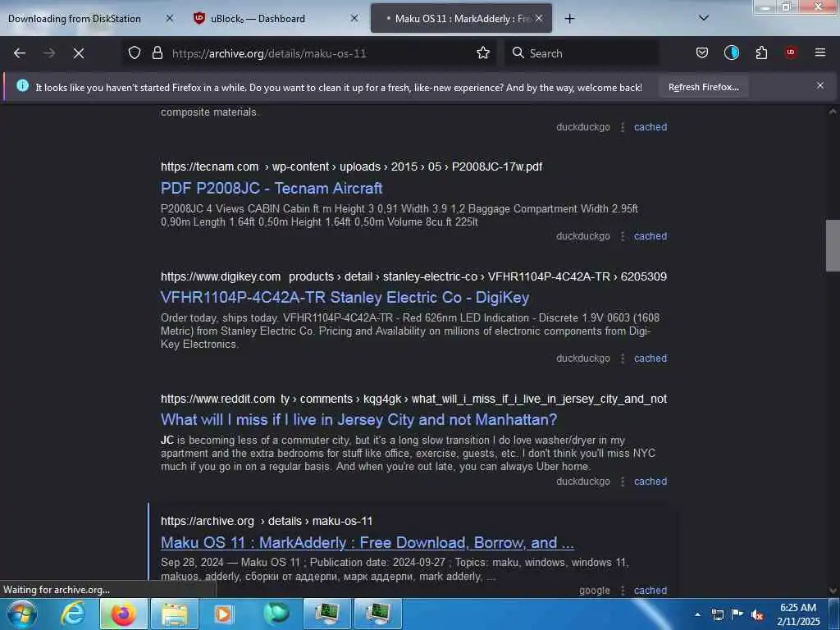Open Pocket save icon in toolbar
840x630 pixels.
[702, 52]
